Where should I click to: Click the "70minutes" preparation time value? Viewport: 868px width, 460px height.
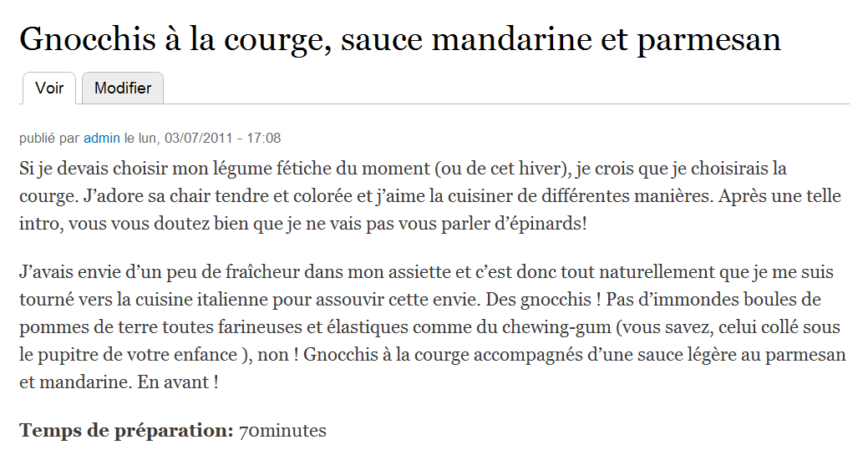pyautogui.click(x=282, y=432)
